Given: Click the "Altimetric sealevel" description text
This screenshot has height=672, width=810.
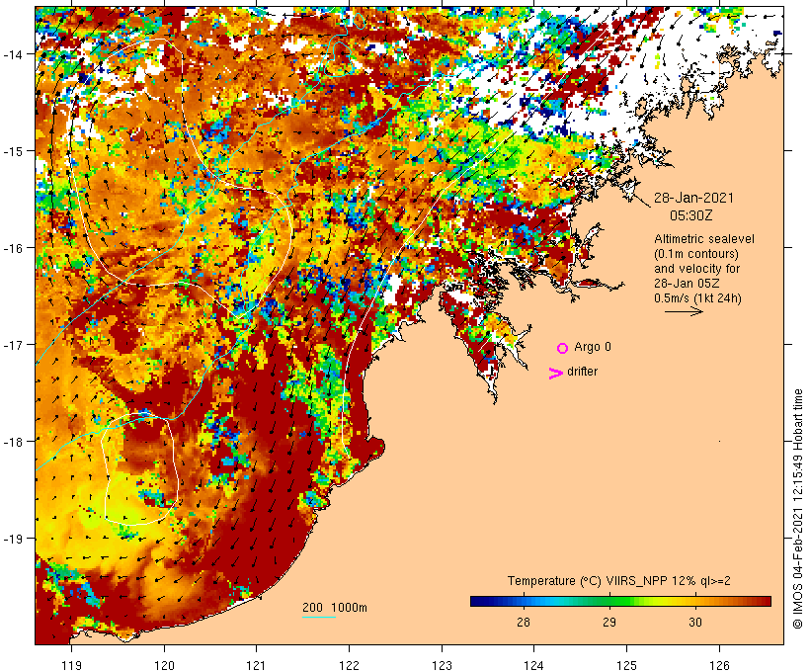Looking at the screenshot, I should click(x=699, y=240).
